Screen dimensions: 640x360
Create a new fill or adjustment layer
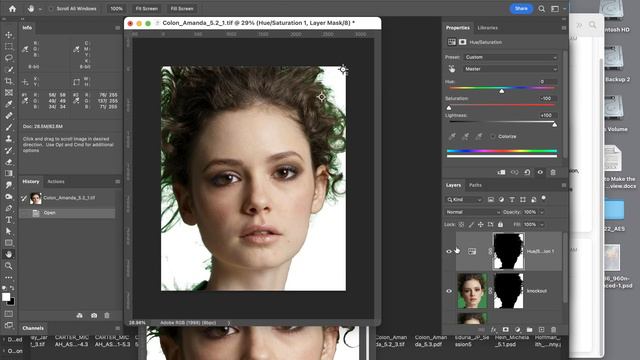pyautogui.click(x=518, y=329)
